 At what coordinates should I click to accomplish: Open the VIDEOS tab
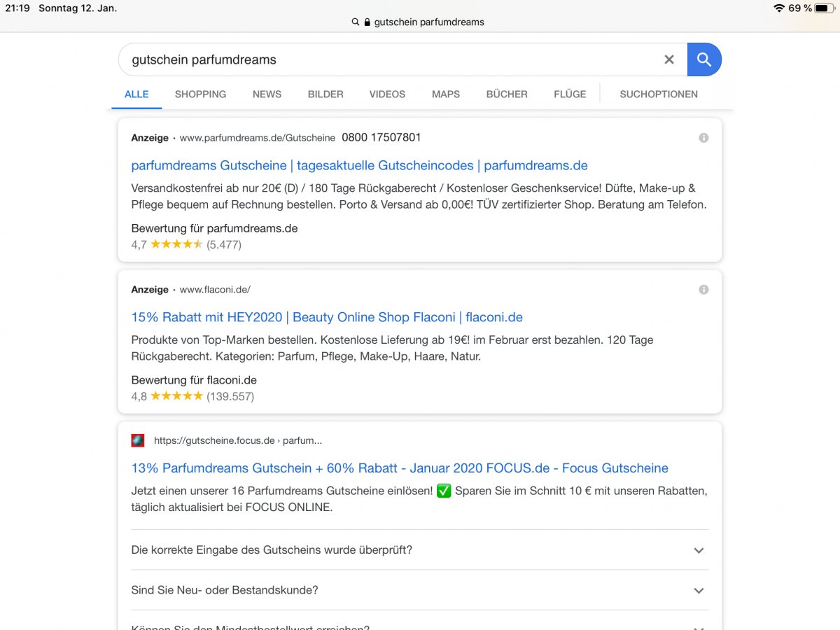(x=387, y=94)
